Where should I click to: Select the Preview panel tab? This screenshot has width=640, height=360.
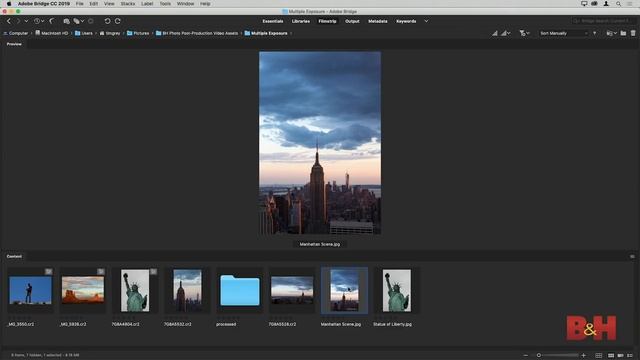14,44
